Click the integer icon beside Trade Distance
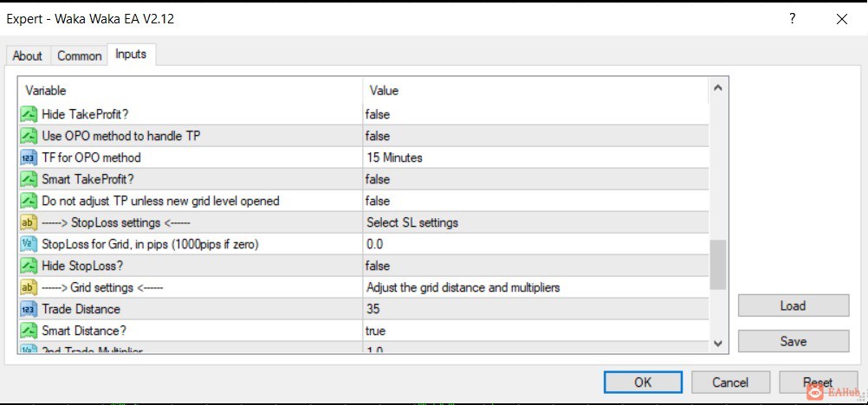This screenshot has width=868, height=405. pos(29,309)
